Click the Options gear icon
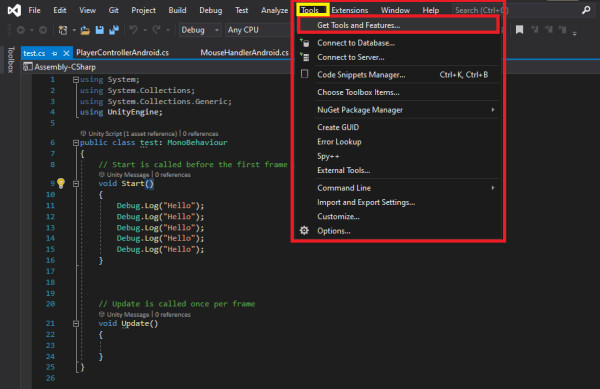Viewport: 600px width, 389px height. click(x=304, y=231)
